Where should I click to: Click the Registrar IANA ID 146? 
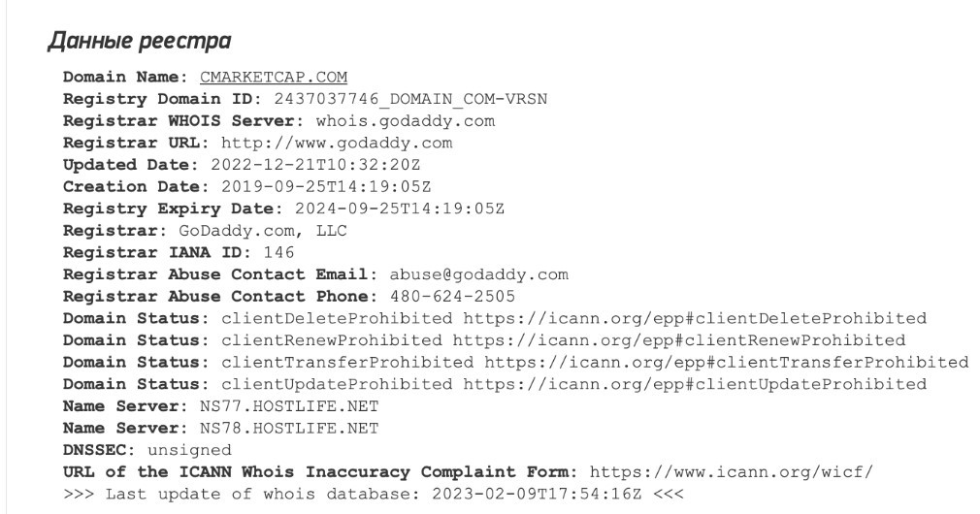click(278, 252)
